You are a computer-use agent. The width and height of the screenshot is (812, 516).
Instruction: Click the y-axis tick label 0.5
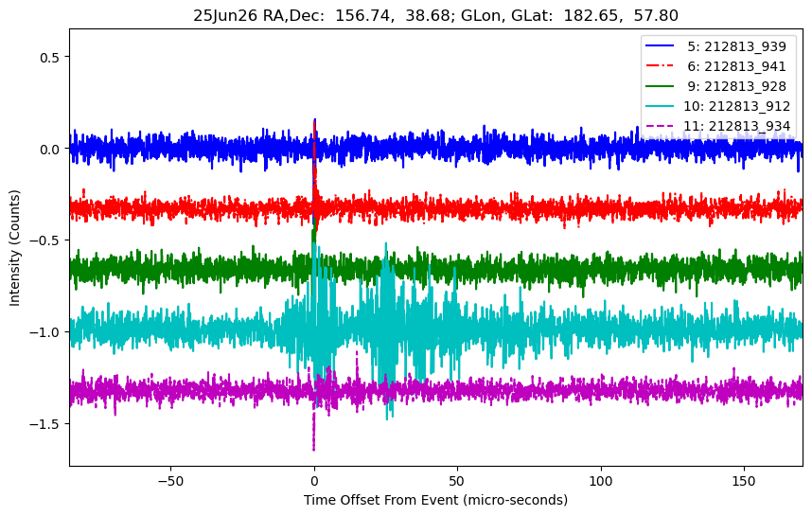[50, 57]
